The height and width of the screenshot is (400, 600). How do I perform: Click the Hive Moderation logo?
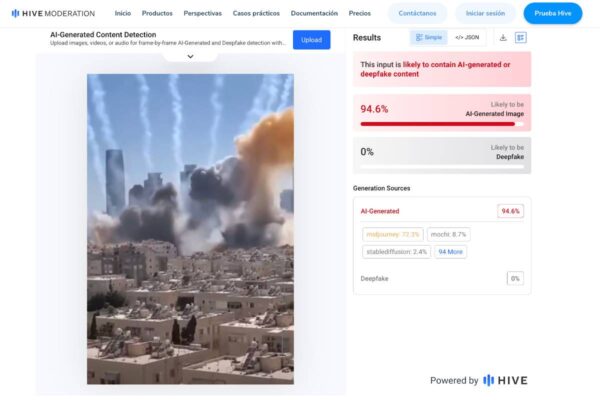56,14
